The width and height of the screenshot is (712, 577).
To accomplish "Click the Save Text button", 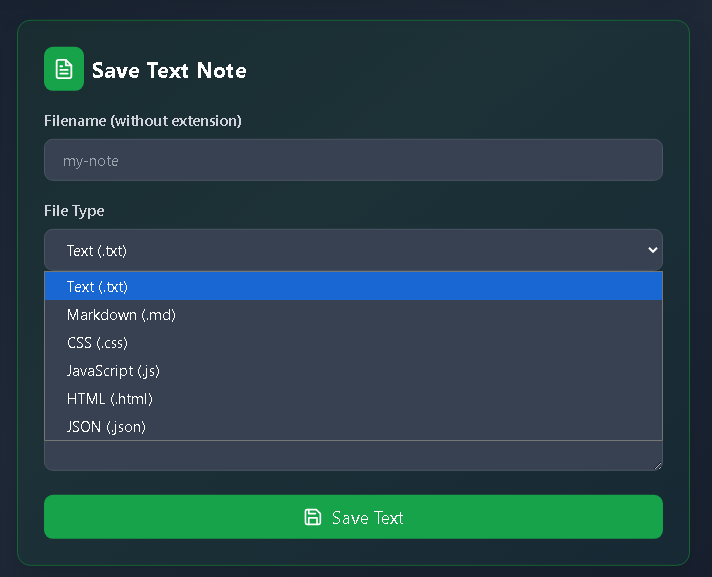I will 353,517.
